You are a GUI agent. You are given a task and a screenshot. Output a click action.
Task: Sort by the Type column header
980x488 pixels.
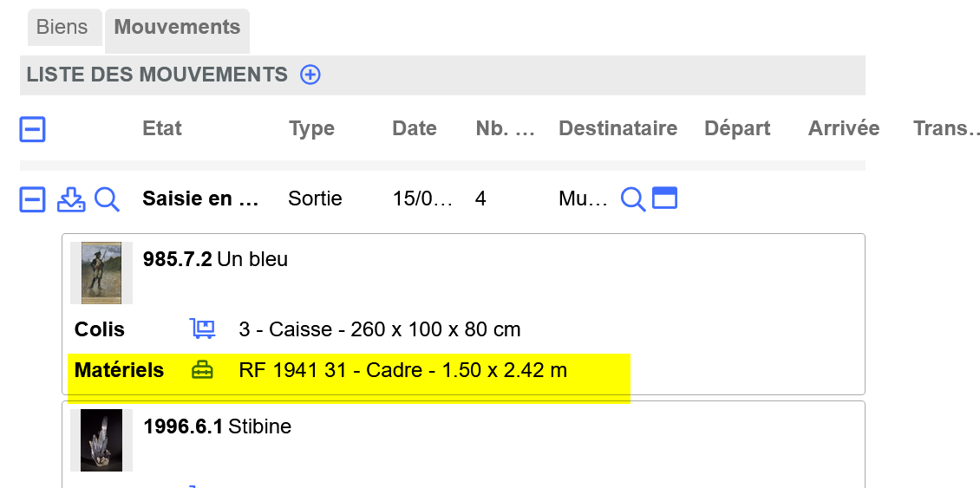pos(311,128)
